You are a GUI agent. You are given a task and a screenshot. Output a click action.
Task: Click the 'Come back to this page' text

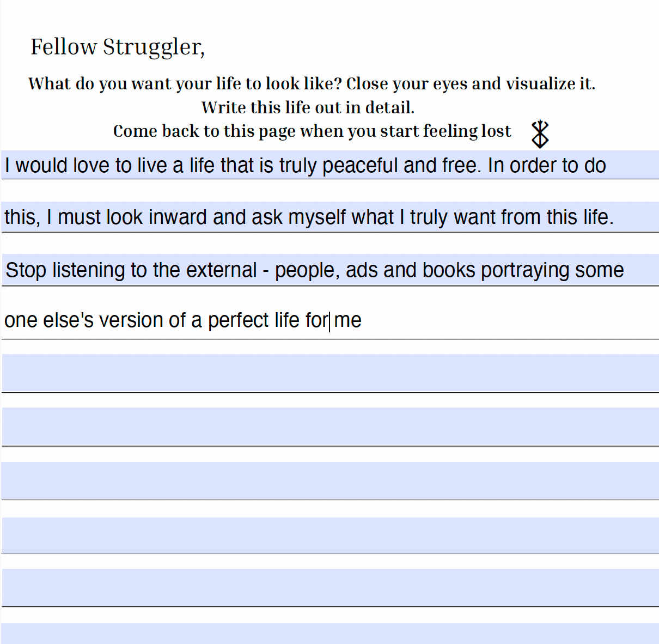pos(312,131)
